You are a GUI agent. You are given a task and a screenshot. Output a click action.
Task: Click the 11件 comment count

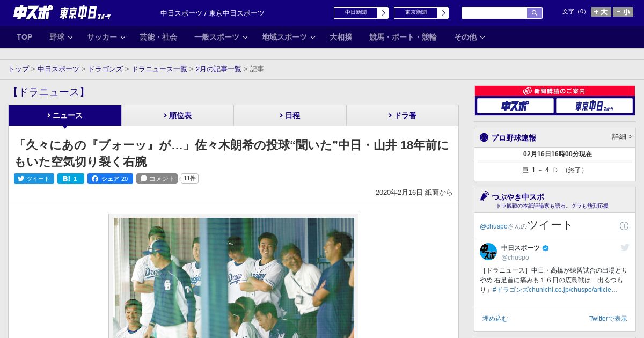[x=189, y=179]
